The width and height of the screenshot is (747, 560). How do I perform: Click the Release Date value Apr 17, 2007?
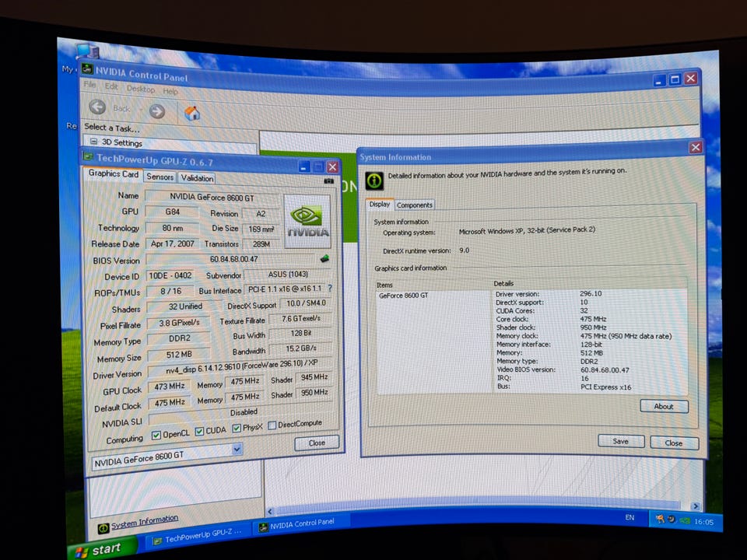click(173, 243)
